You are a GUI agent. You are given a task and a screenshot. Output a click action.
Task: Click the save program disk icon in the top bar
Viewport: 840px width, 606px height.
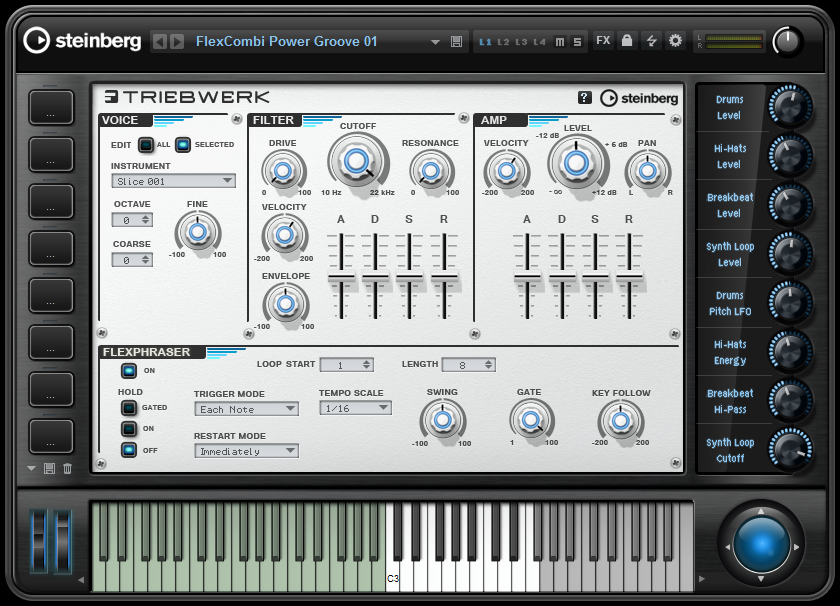click(456, 42)
